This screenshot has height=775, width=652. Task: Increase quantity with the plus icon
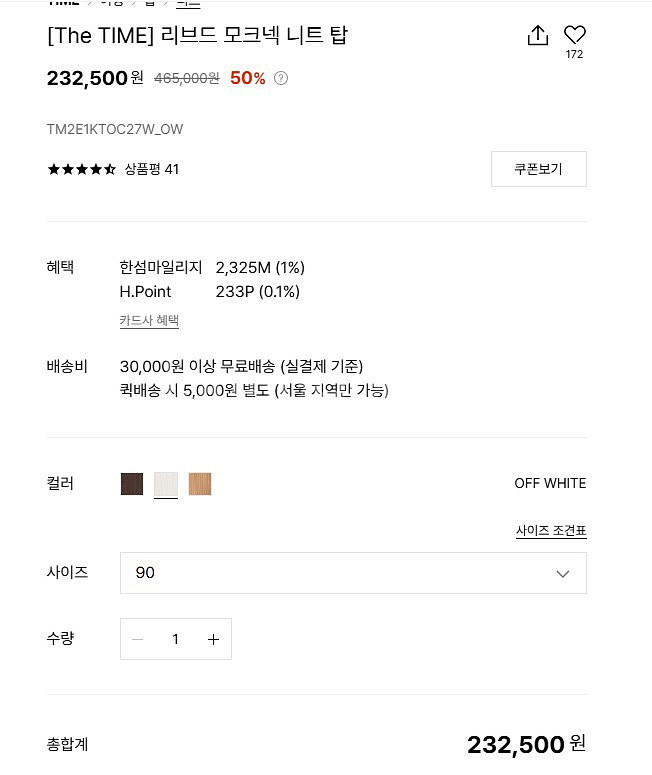[x=213, y=639]
